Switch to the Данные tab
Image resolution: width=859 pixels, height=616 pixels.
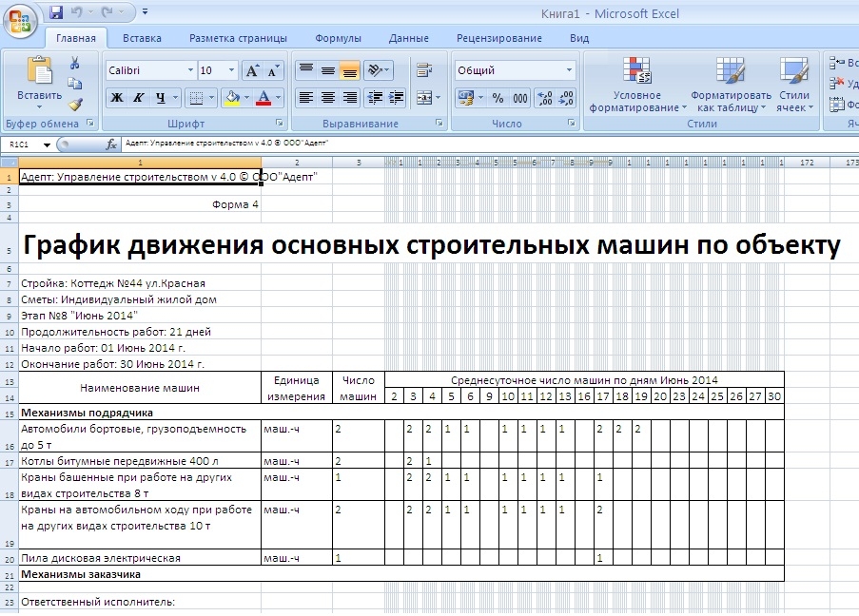pos(409,38)
